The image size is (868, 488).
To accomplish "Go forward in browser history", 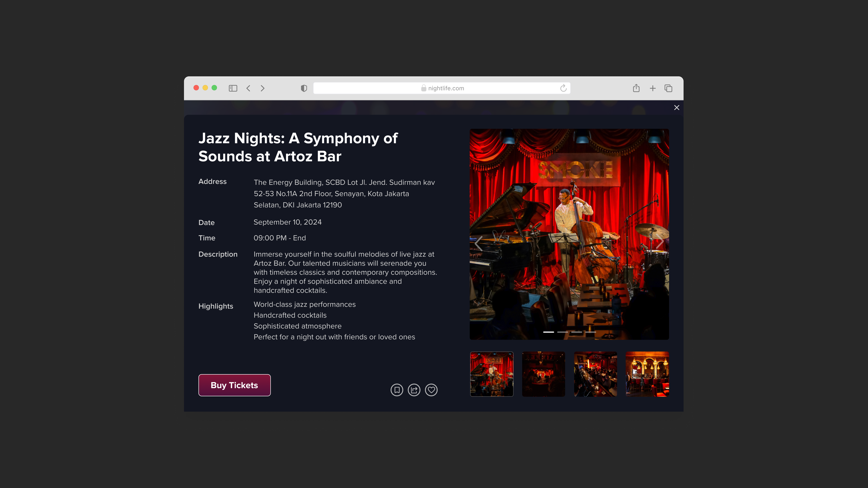I will pos(263,88).
